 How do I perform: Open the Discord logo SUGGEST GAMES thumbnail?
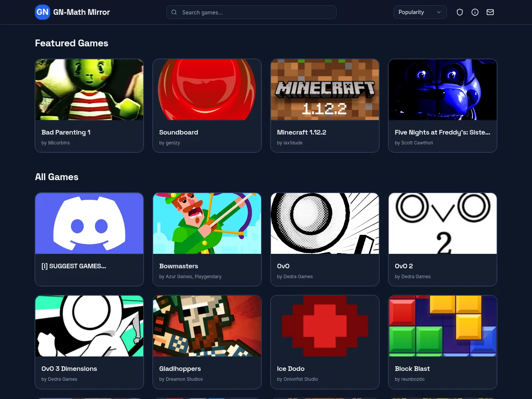(89, 223)
